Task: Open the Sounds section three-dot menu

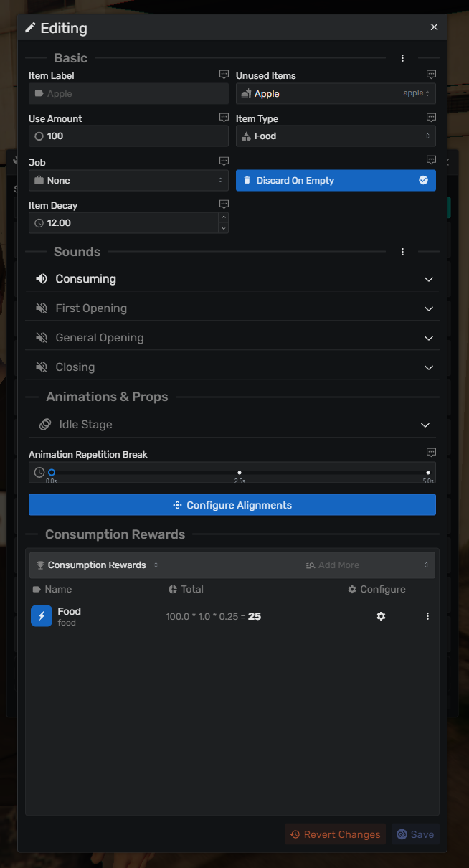Action: click(x=402, y=252)
